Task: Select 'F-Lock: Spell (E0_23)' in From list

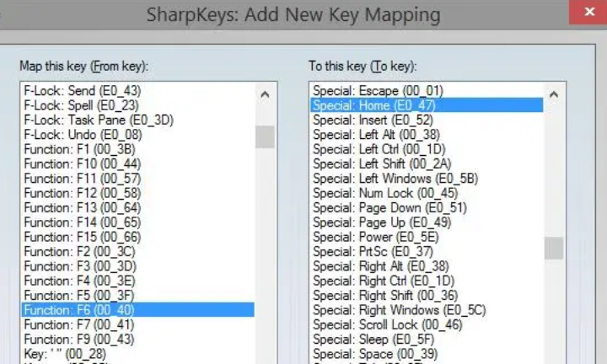Action: (x=137, y=105)
